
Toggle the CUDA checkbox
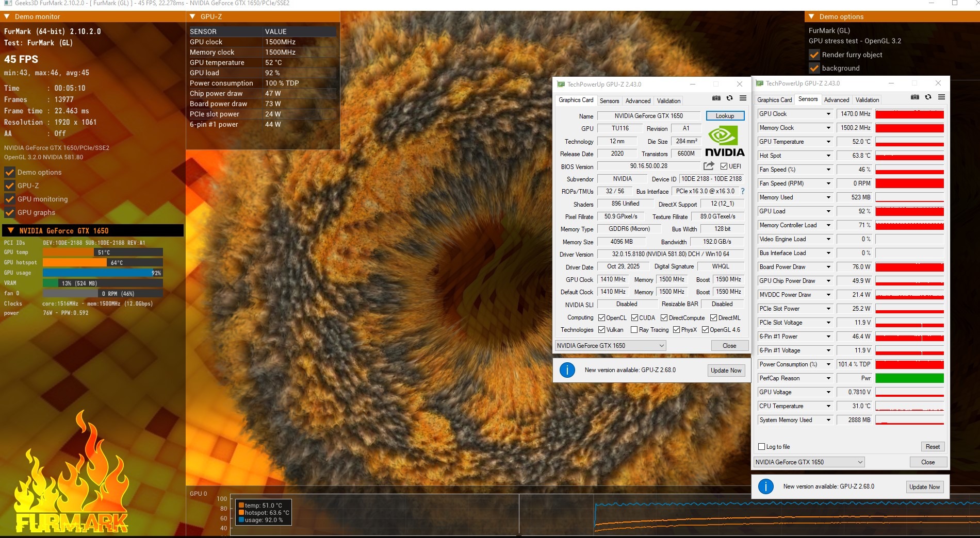(635, 317)
